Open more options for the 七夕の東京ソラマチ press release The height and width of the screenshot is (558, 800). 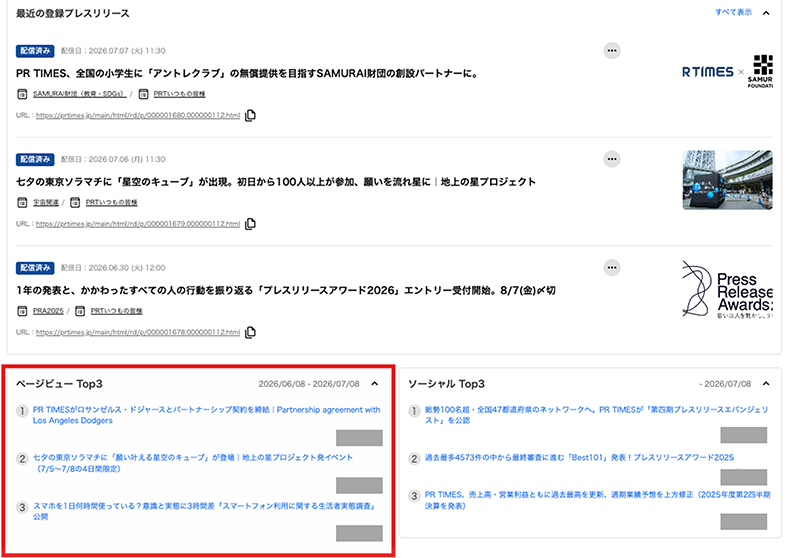click(612, 159)
